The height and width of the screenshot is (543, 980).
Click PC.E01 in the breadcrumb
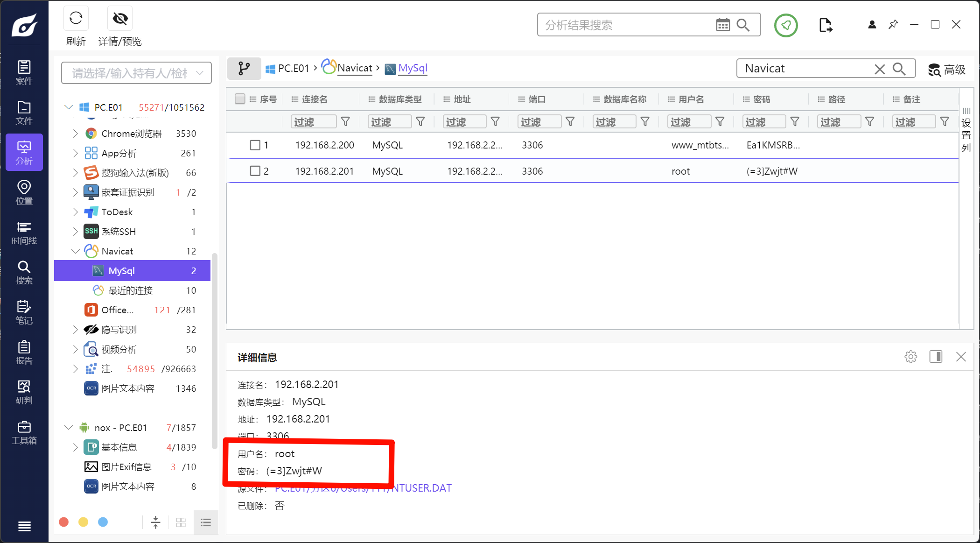click(287, 69)
